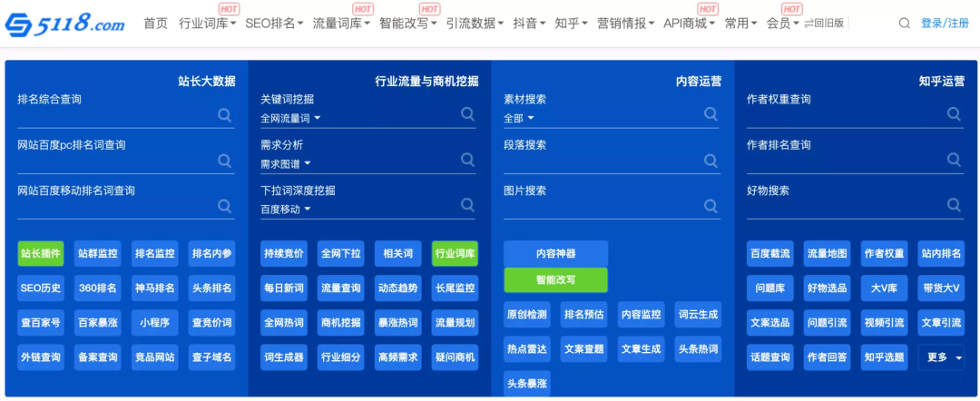Click 文章生成 button
This screenshot has width=980, height=401.
641,349
